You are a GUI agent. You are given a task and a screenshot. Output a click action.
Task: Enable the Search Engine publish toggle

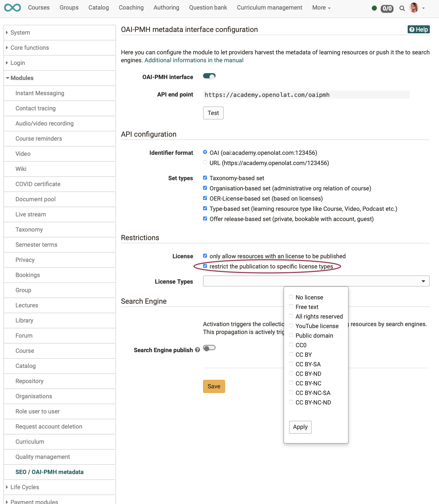click(x=209, y=348)
